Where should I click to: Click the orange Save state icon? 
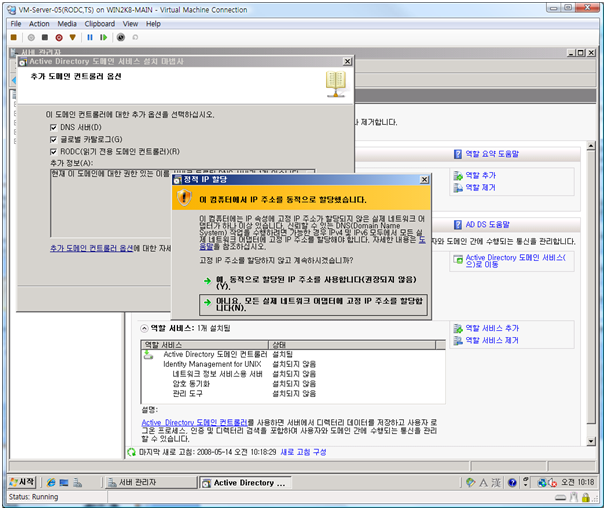pos(73,37)
